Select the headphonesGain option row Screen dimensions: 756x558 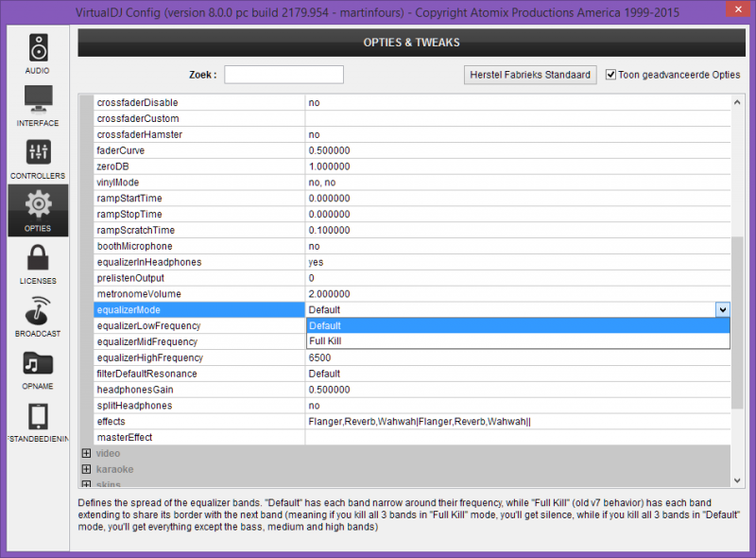(412, 390)
